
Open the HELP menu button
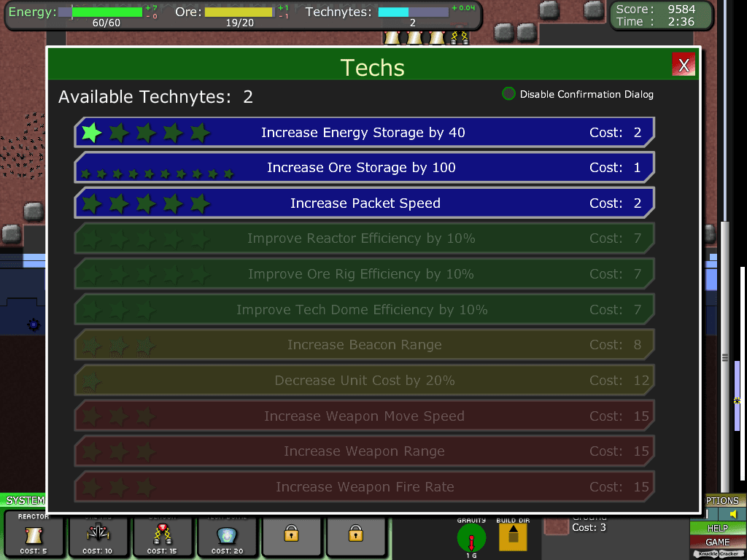click(718, 528)
